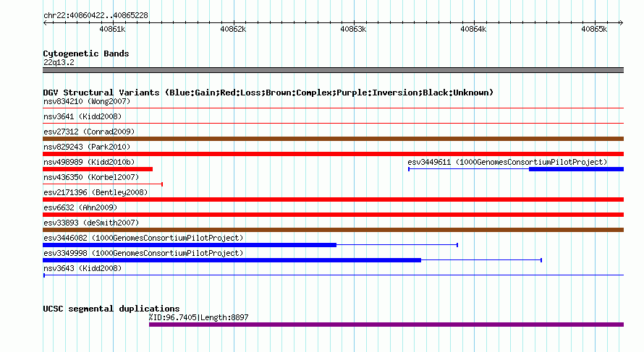Click the brown esv33893 complex variant bar
This screenshot has width=644, height=352.
point(333,230)
